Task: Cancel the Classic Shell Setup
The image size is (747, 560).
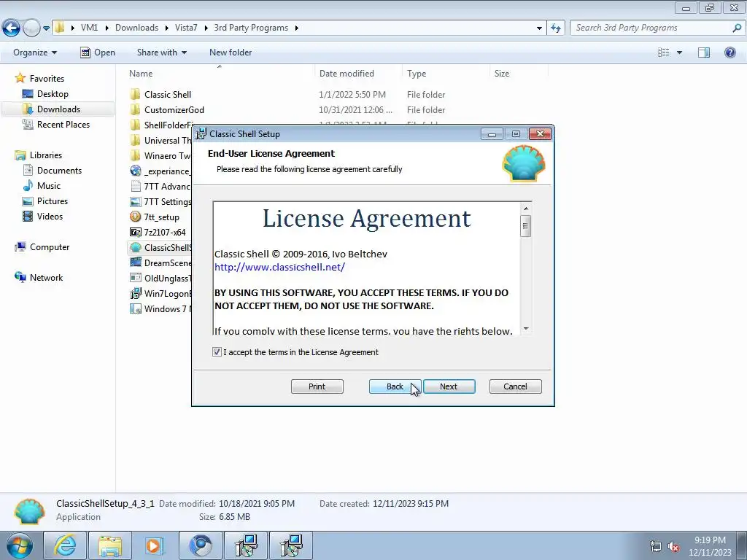Action: (515, 386)
